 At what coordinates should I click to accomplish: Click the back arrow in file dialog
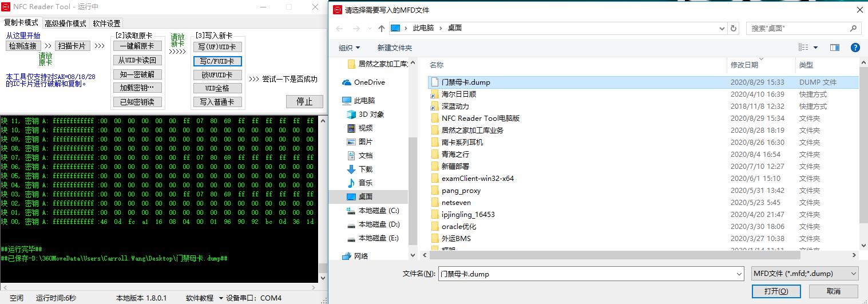(x=340, y=28)
